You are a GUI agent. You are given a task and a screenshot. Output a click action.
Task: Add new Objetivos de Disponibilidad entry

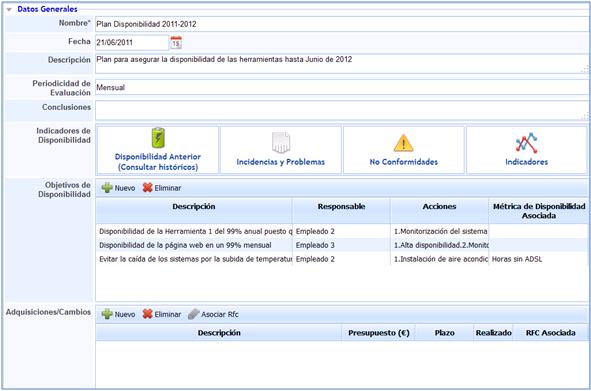pos(118,188)
